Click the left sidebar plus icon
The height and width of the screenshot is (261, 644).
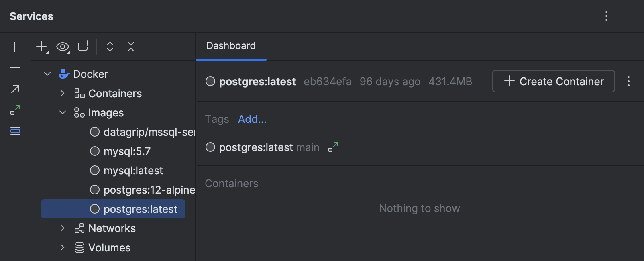15,47
